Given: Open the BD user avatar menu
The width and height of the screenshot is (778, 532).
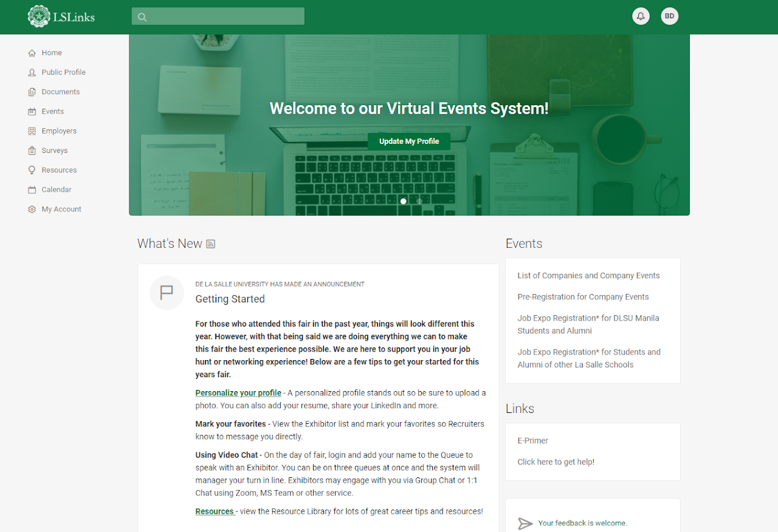Looking at the screenshot, I should click(x=669, y=16).
